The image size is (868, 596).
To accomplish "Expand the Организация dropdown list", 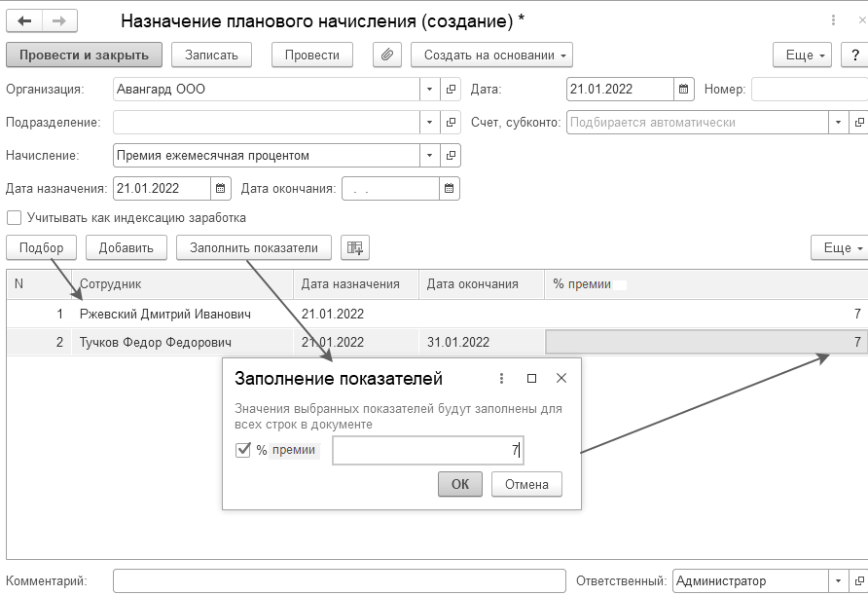I will tap(430, 90).
